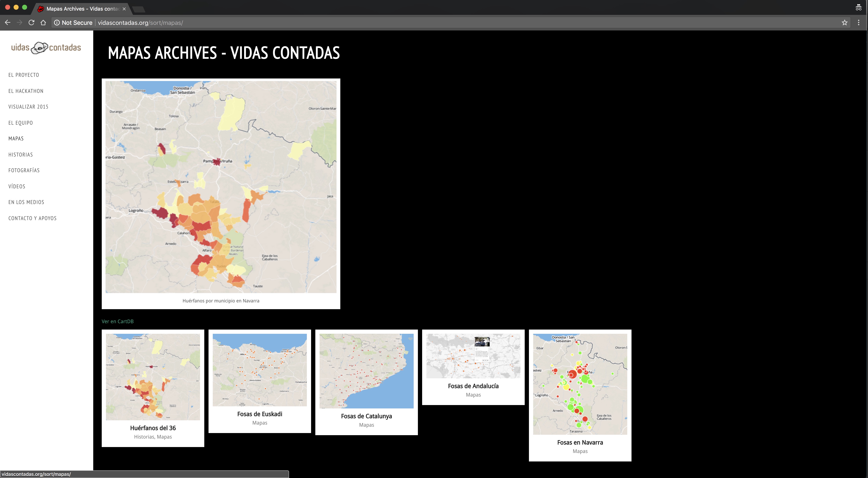Click the Historias category under Huérfanos del 36
The image size is (868, 478).
pos(144,436)
